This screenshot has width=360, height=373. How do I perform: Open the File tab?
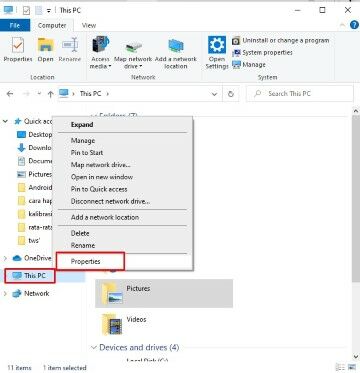pos(15,25)
